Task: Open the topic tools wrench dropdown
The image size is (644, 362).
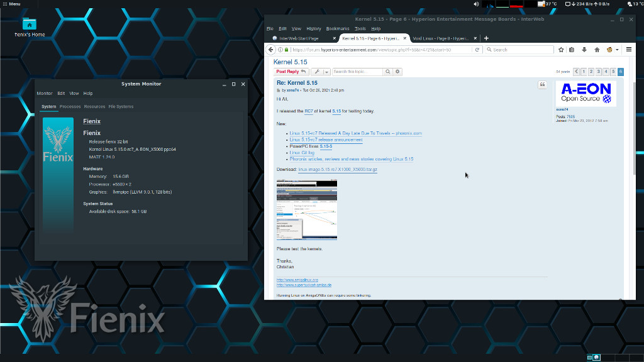Action: (x=320, y=72)
